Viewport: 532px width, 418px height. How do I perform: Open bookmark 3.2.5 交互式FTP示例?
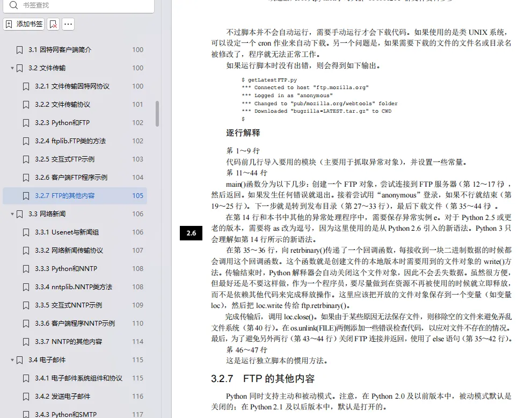(64, 159)
